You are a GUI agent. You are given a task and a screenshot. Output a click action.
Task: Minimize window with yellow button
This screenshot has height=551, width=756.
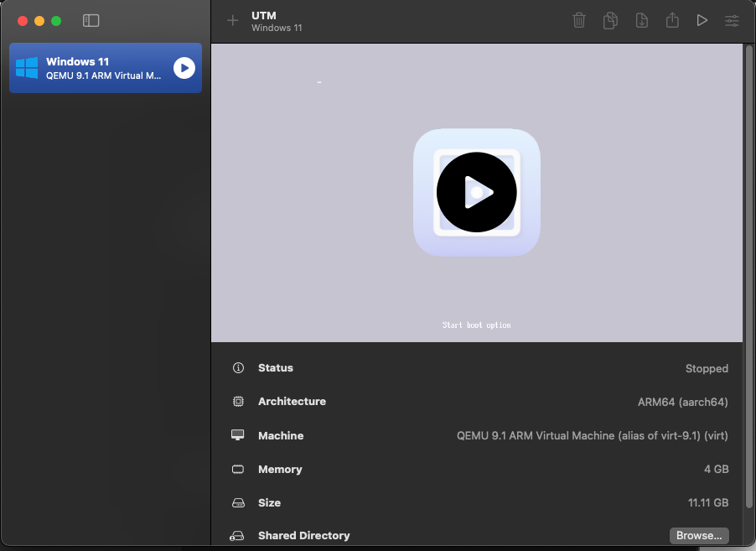39,21
